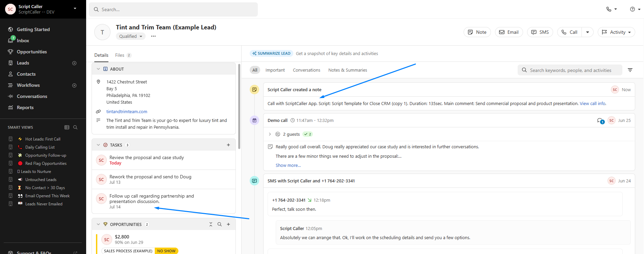Click the NO SHOW opportunity status badge
Viewport: 644px width, 254px height.
[x=166, y=251]
